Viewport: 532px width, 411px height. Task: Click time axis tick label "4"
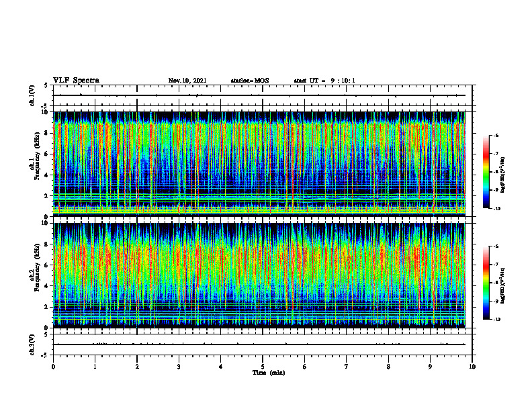tap(221, 367)
